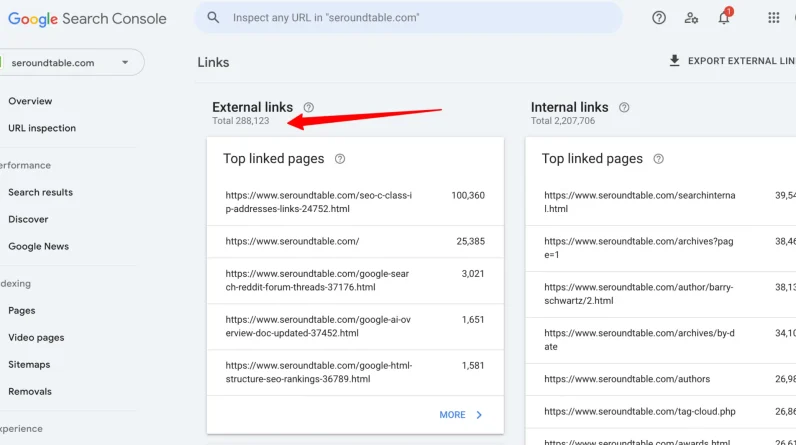The image size is (796, 445).
Task: Click the Experience section label in sidebar
Action: (x=21, y=429)
